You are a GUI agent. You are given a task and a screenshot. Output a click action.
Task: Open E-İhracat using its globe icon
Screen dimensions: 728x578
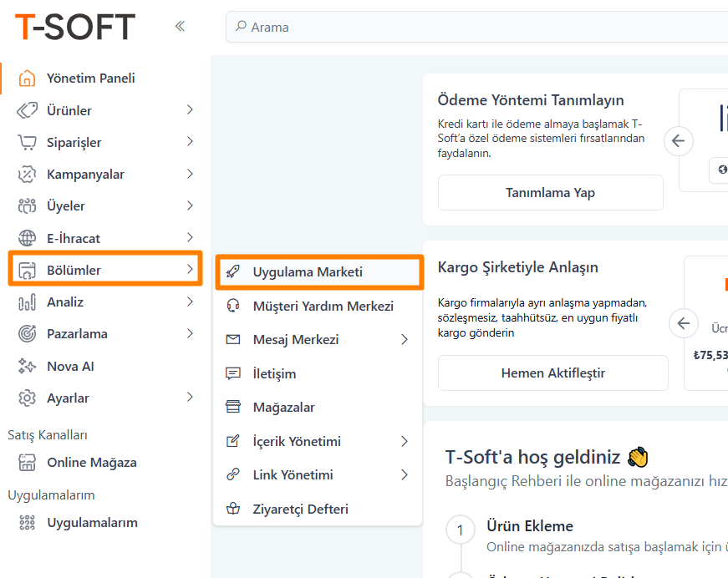point(27,237)
